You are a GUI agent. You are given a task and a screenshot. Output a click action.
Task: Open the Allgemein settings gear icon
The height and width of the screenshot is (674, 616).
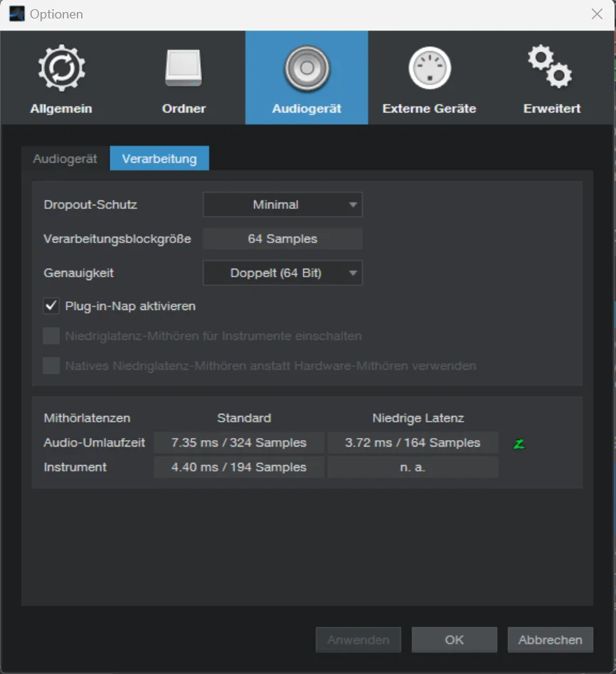pos(61,68)
